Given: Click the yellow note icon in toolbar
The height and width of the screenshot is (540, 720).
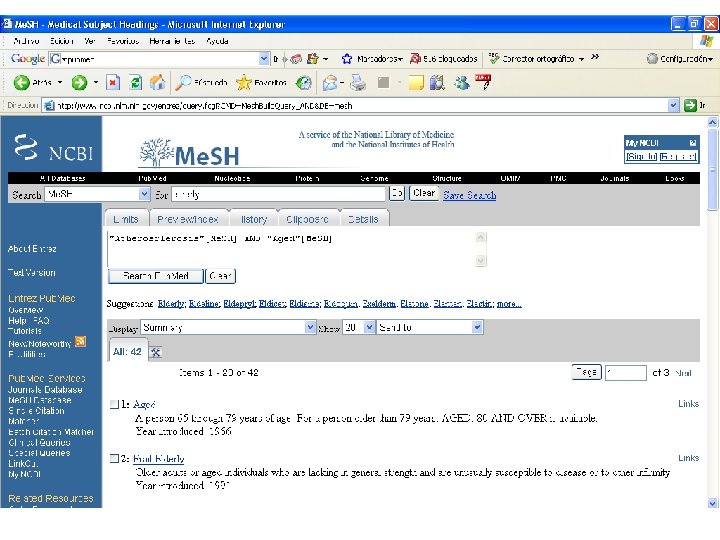Looking at the screenshot, I should point(416,83).
